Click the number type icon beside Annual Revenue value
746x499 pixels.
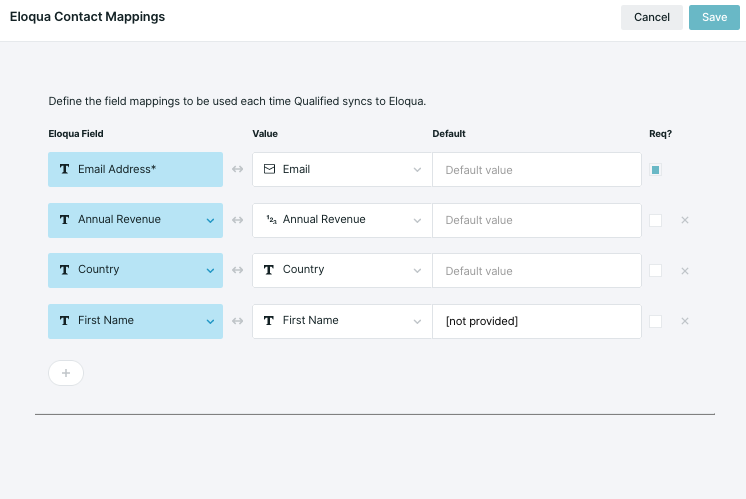click(271, 219)
